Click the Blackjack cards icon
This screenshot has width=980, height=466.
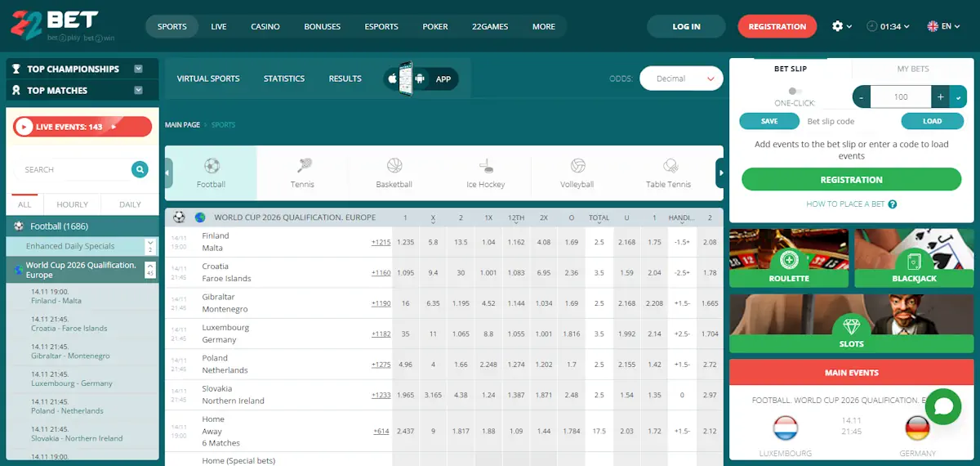click(x=915, y=261)
